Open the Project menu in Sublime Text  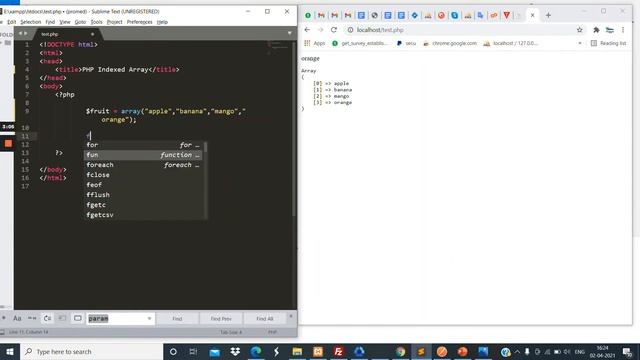[114, 22]
